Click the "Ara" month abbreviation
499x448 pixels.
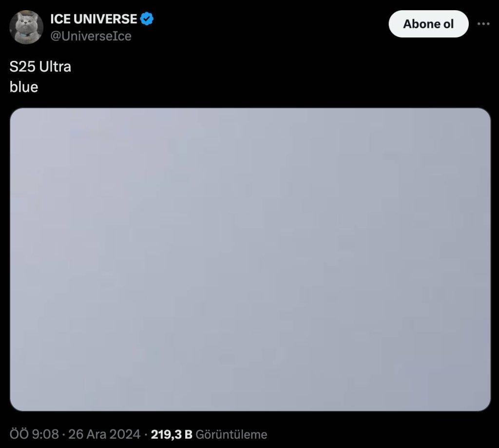[x=96, y=434]
